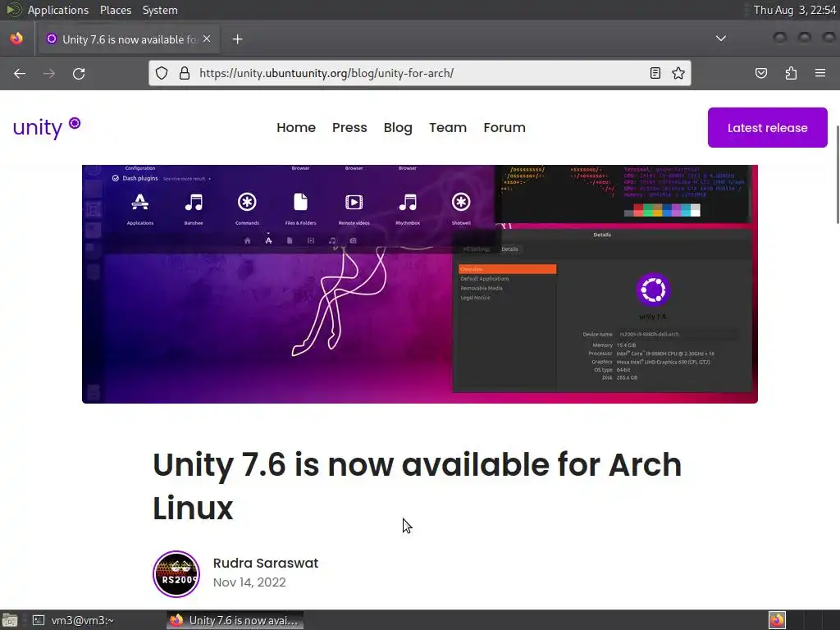
Task: Select the Firefox taskbar entry Unity 7.6
Action: 235,620
